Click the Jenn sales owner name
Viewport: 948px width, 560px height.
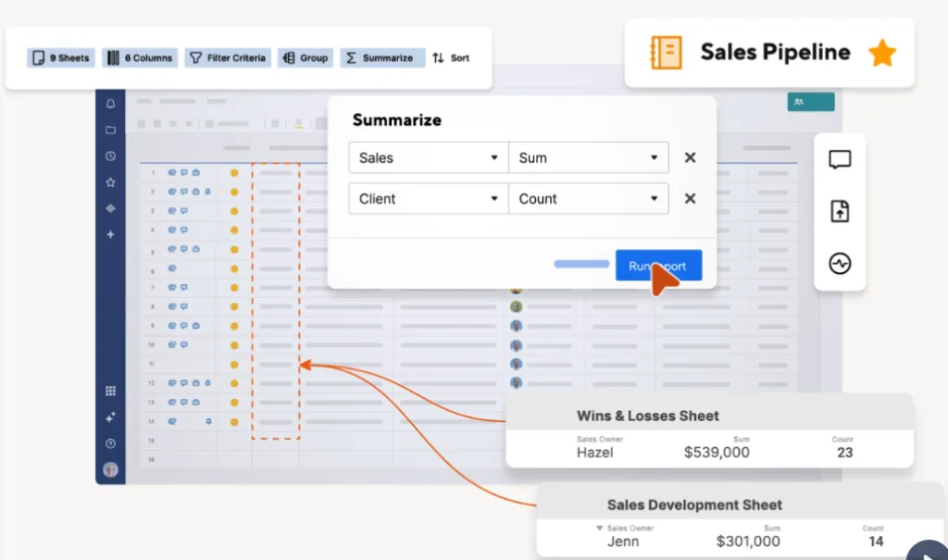tap(623, 541)
